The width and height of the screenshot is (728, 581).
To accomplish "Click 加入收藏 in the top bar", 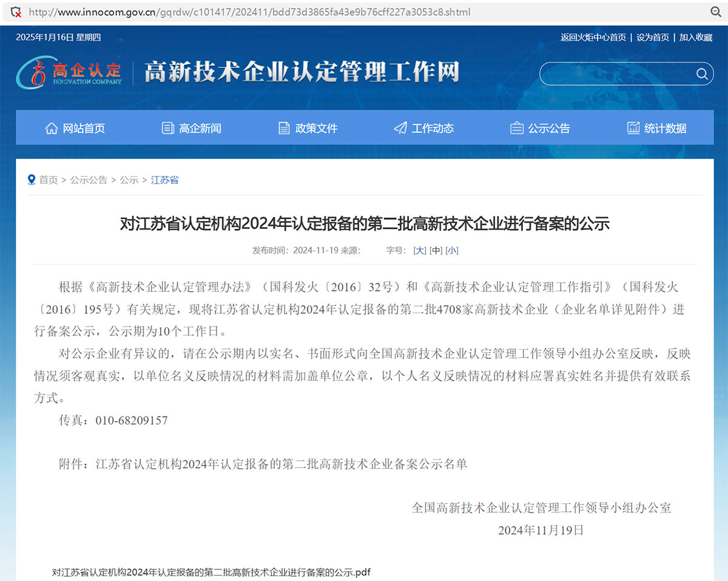I will point(696,37).
